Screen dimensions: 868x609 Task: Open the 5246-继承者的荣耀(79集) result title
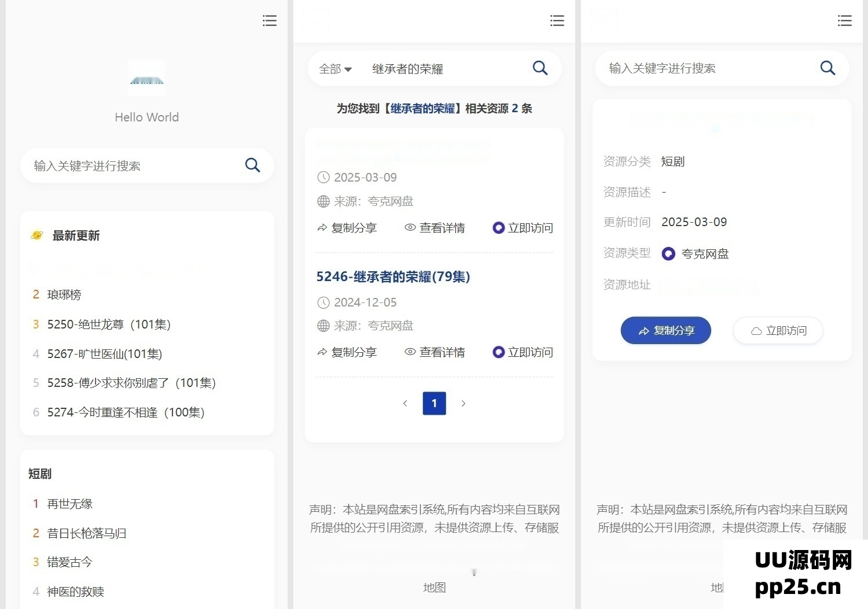coord(393,277)
